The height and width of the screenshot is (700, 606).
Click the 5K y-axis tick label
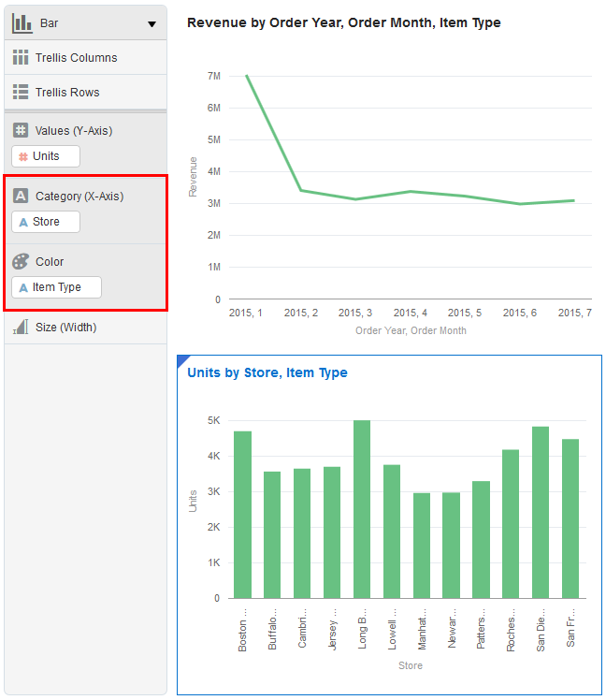point(214,420)
